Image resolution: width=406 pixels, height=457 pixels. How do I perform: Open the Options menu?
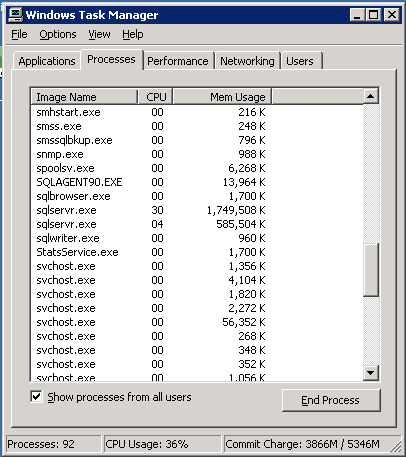(58, 34)
